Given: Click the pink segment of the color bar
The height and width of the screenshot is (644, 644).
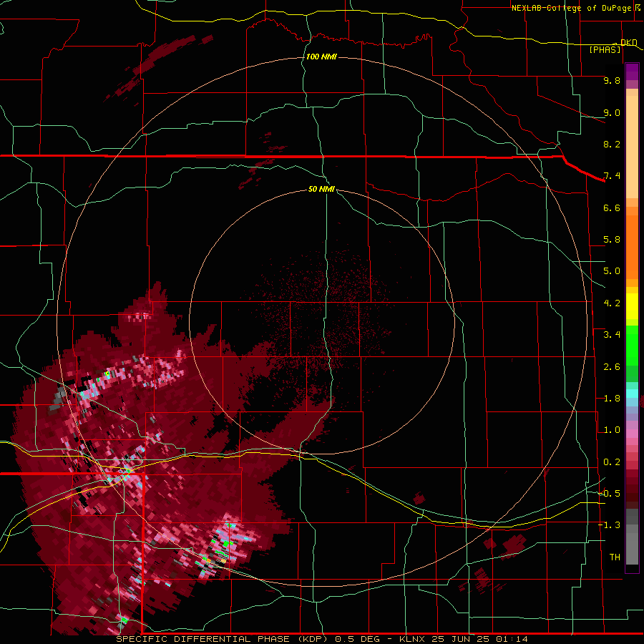Looking at the screenshot, I should 632,434.
